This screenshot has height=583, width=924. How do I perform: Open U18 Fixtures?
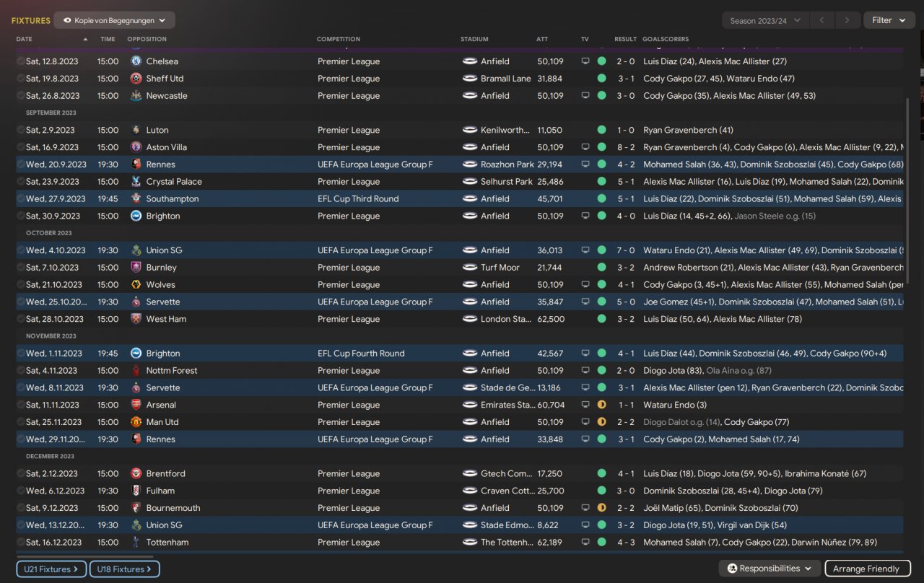pyautogui.click(x=125, y=569)
